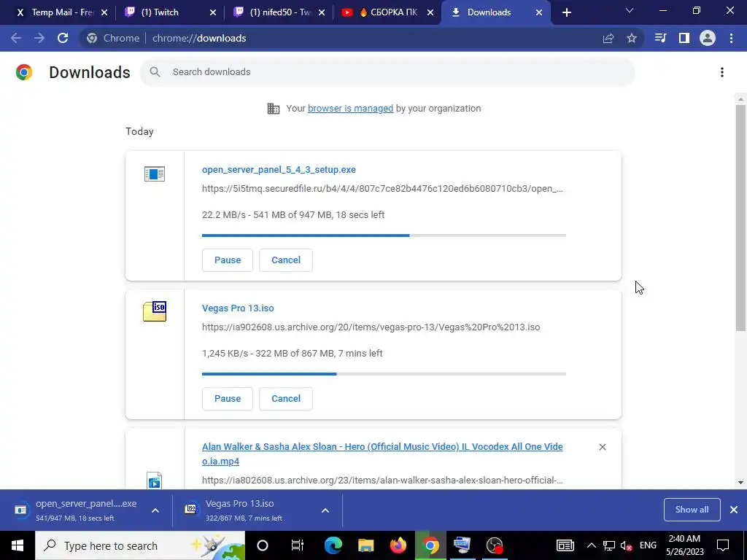Open the notification center icon

click(x=723, y=545)
